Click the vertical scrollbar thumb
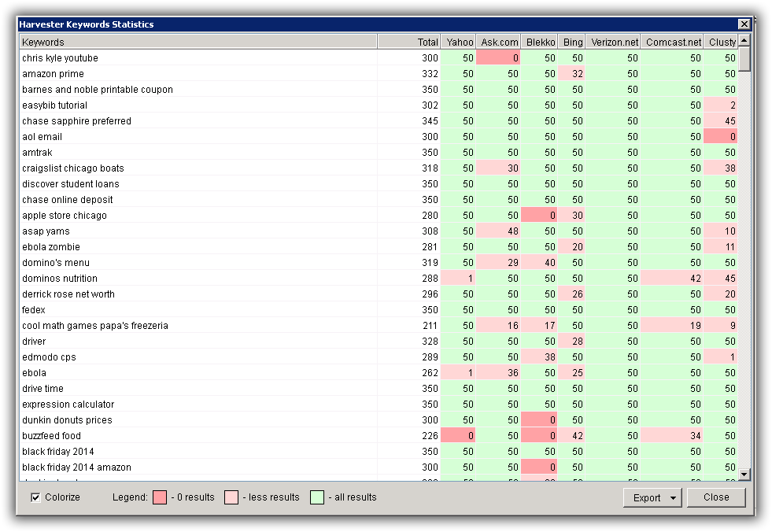The width and height of the screenshot is (772, 532). 744,58
